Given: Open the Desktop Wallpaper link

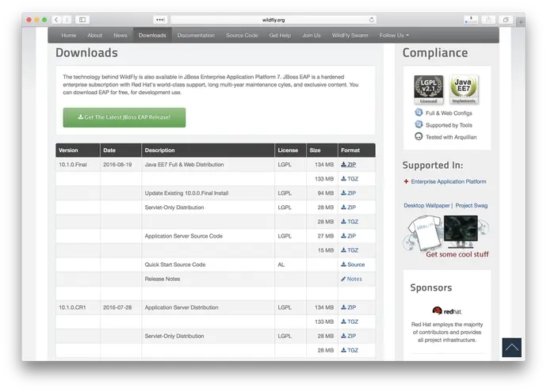Looking at the screenshot, I should 427,206.
